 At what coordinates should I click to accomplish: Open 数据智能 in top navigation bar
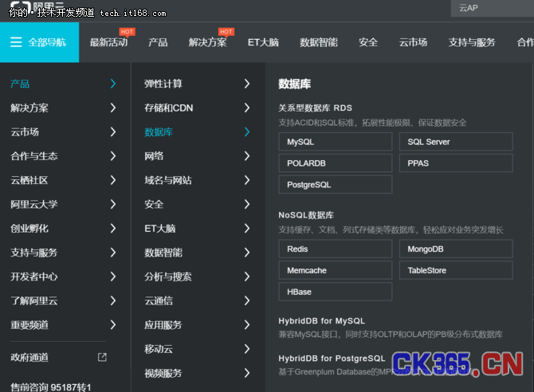click(319, 42)
